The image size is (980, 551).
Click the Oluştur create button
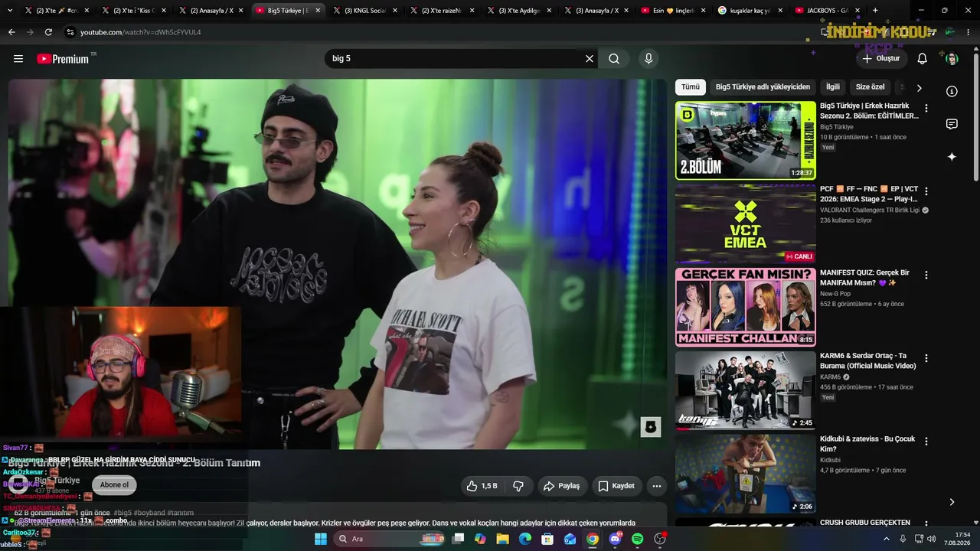[x=880, y=59]
